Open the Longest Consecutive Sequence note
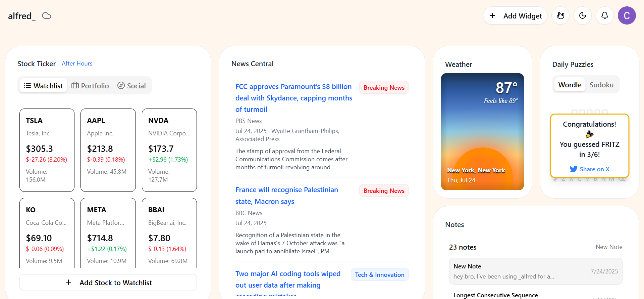The image size is (644, 299). [496, 295]
